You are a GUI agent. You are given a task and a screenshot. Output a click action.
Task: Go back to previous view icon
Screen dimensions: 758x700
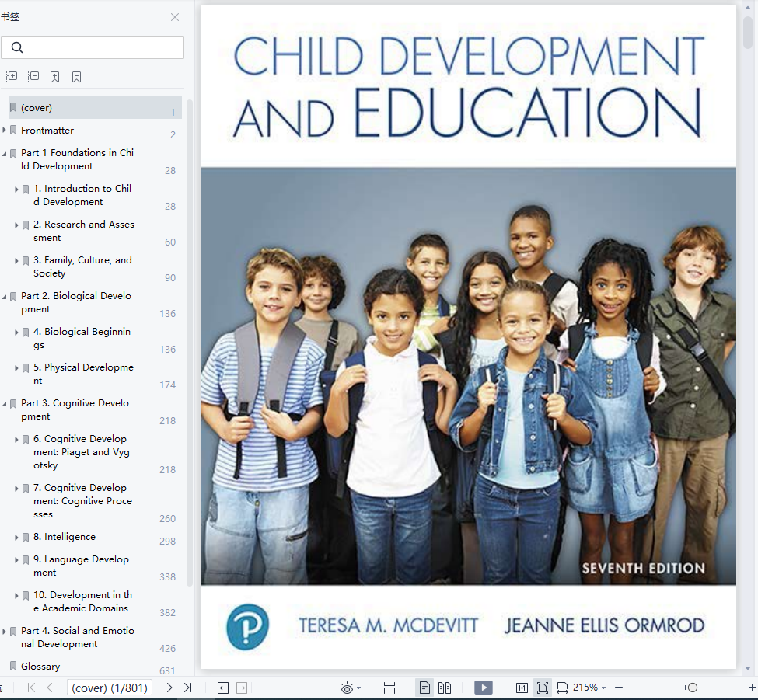coord(223,688)
